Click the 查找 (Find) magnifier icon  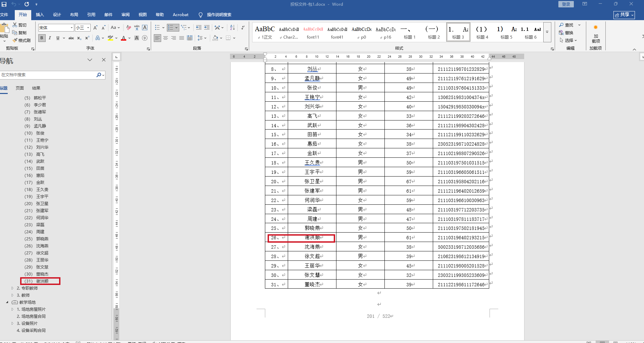pyautogui.click(x=561, y=25)
